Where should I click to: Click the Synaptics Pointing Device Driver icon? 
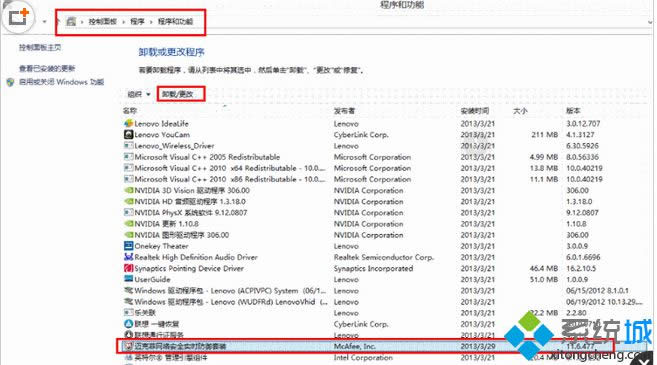pyautogui.click(x=129, y=268)
